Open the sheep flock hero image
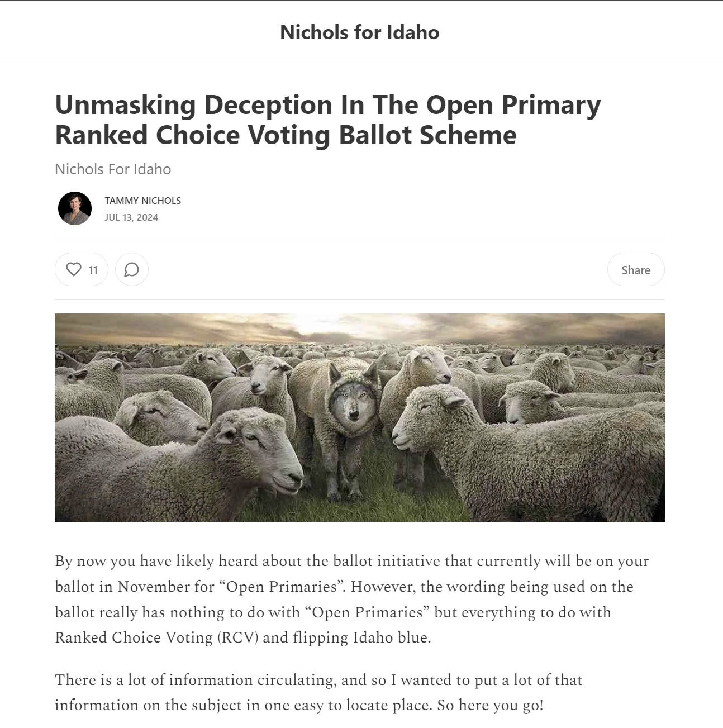723x728 pixels. tap(360, 417)
